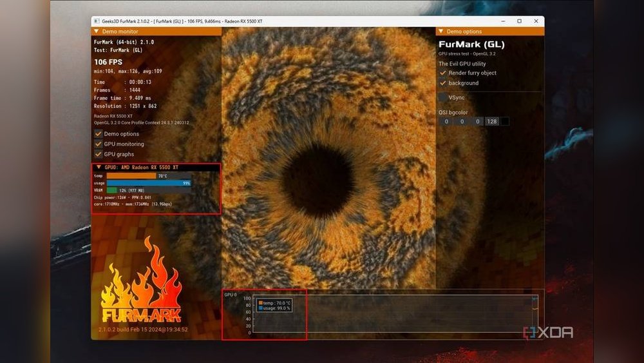This screenshot has height=363, width=644.
Task: Toggle the GPU graphs checkbox
Action: pyautogui.click(x=99, y=155)
